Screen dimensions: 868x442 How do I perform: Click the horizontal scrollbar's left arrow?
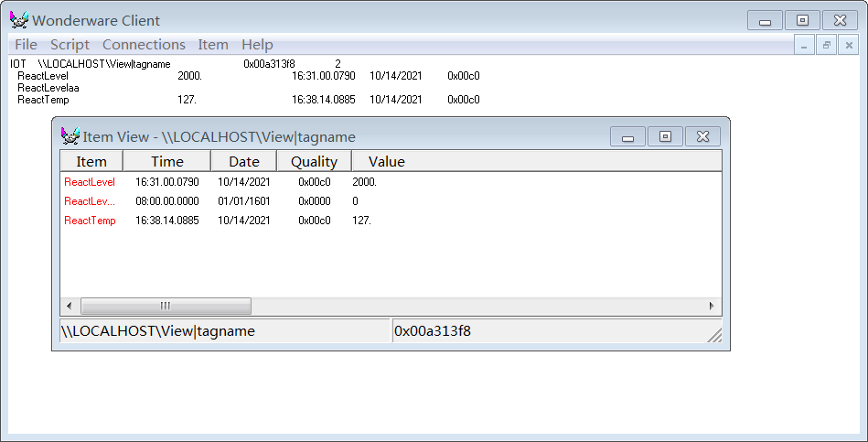70,306
